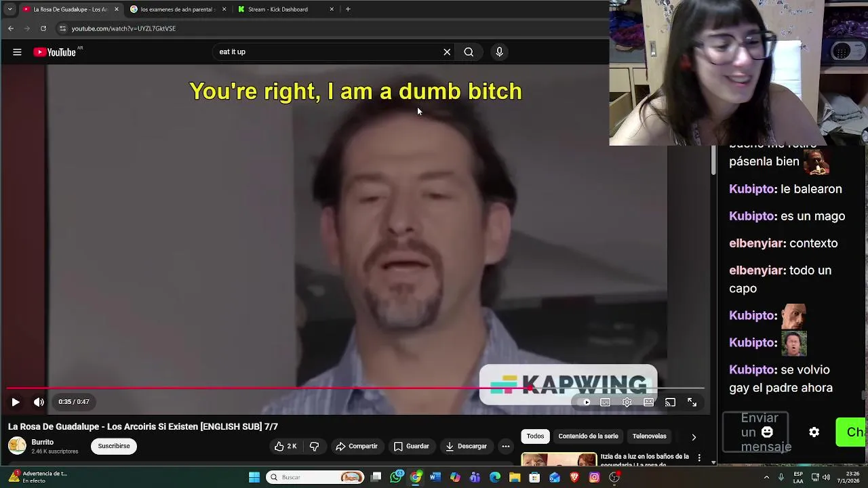The width and height of the screenshot is (868, 488).
Task: Play the paused video
Action: 15,402
